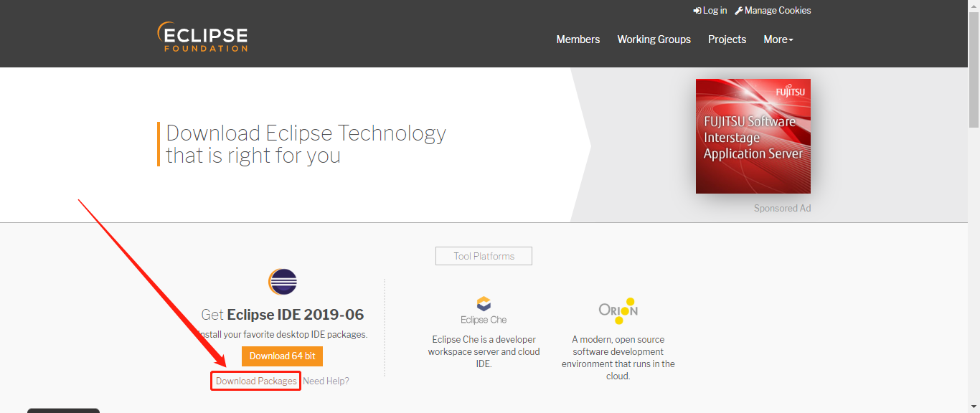Open Working Groups in the navigation

click(x=654, y=39)
